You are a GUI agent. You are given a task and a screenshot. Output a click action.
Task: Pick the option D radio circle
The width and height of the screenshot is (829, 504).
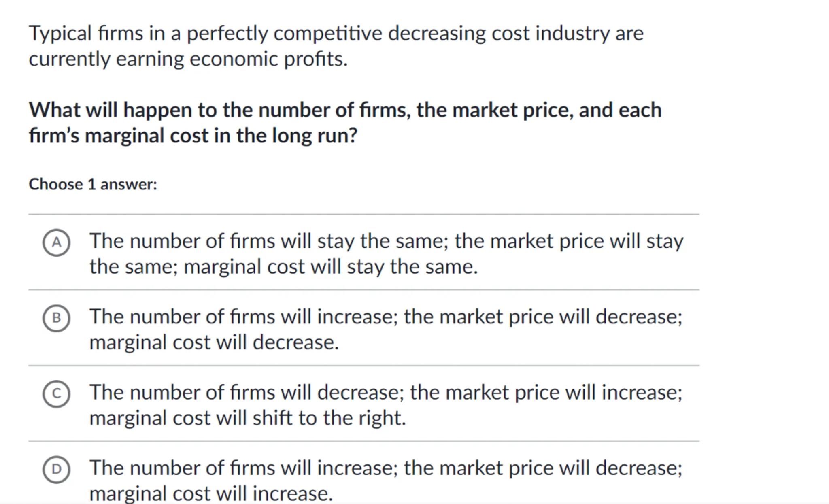(x=56, y=469)
